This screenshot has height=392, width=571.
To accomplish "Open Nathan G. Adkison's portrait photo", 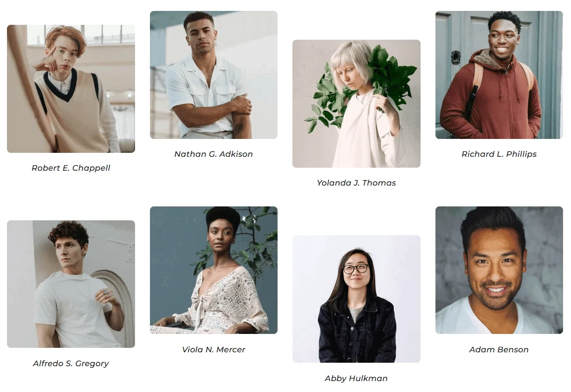I will click(214, 75).
